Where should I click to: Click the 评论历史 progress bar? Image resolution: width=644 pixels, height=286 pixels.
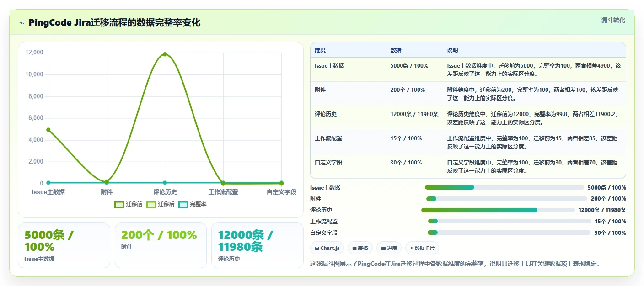[498, 210]
